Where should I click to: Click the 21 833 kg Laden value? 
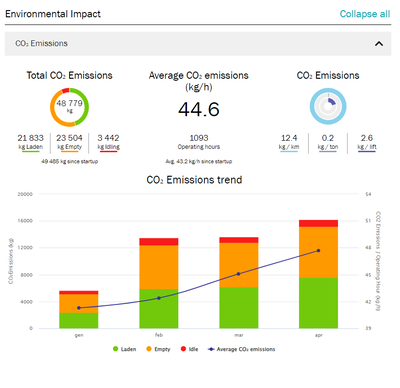30,142
